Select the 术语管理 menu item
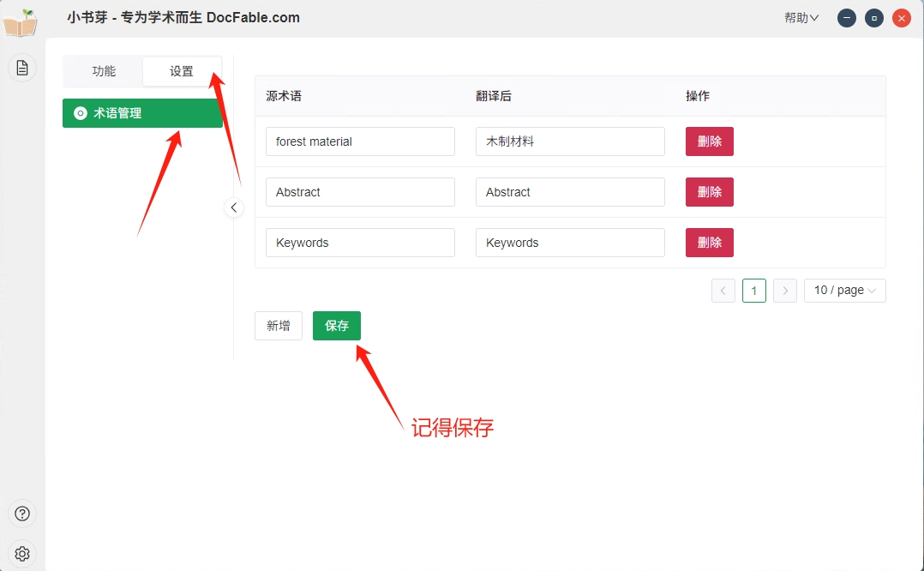 (x=142, y=113)
